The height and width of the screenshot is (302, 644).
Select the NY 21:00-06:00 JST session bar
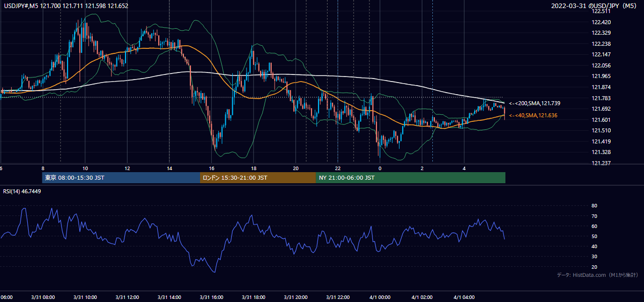[x=411, y=178]
